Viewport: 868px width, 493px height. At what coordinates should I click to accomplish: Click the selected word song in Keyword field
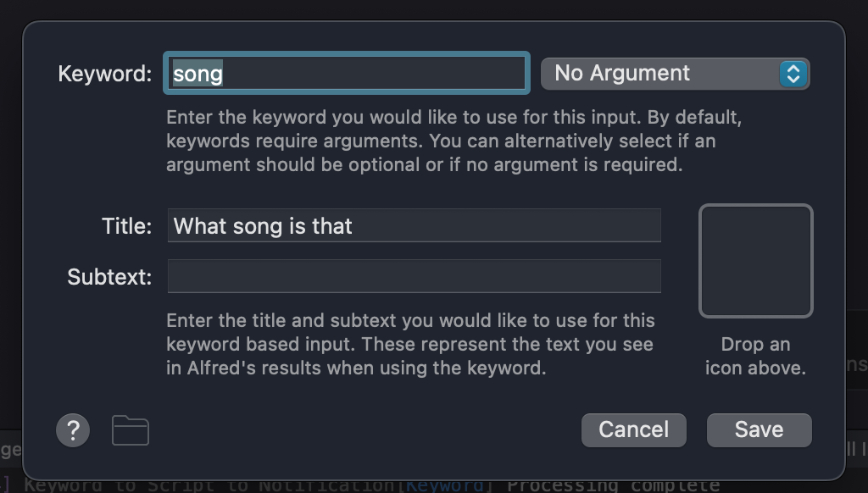tap(198, 74)
